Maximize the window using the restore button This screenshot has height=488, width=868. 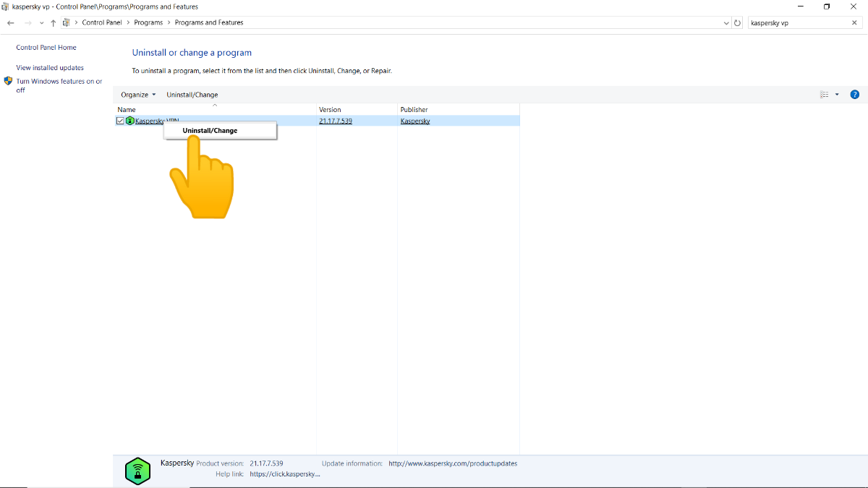coord(827,7)
